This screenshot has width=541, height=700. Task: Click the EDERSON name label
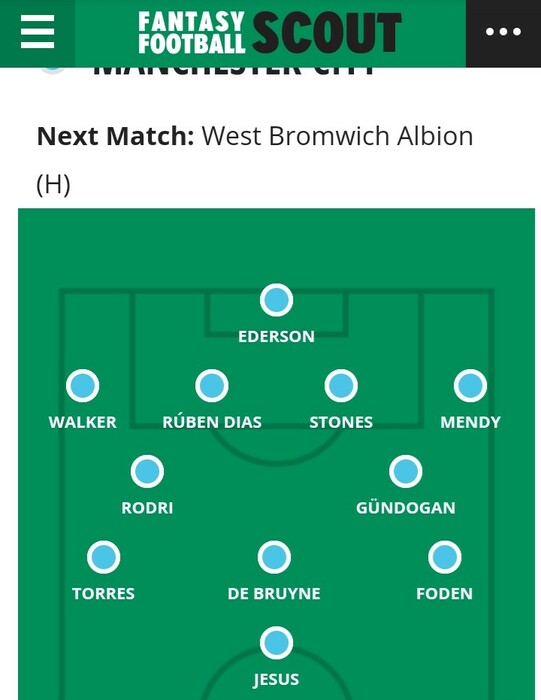[x=276, y=337]
